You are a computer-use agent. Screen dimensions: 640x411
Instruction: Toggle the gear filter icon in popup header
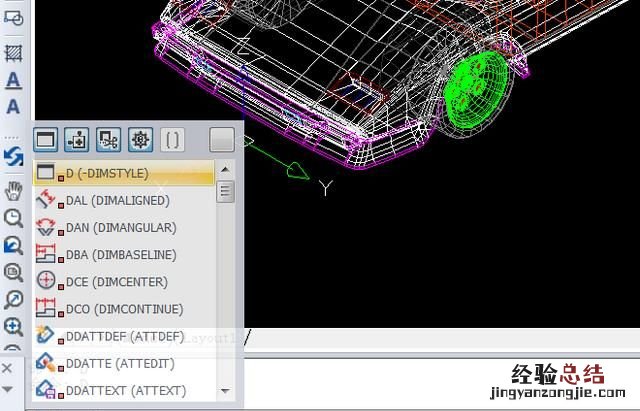[140, 139]
